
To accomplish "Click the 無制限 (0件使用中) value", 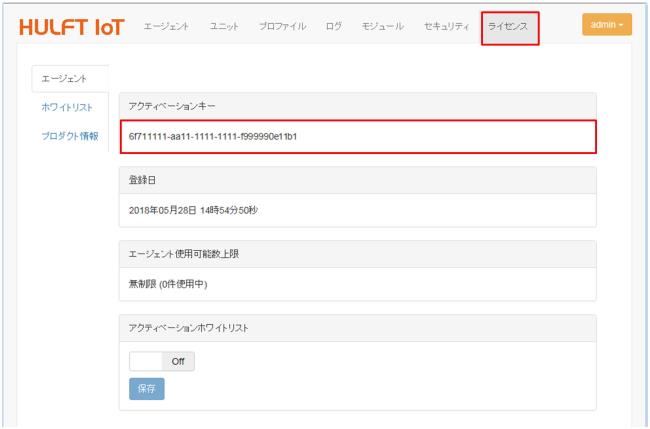I will [x=168, y=284].
